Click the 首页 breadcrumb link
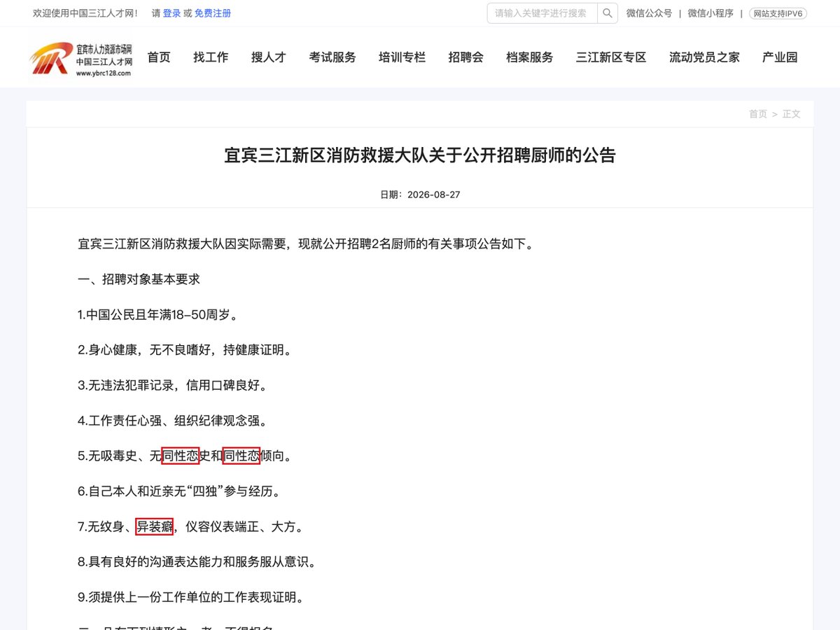840x630 pixels. tap(758, 114)
